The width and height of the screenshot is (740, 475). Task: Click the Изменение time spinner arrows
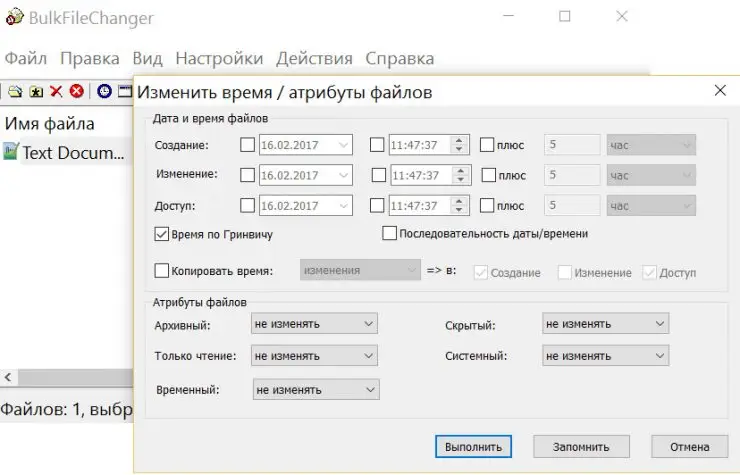tap(461, 175)
